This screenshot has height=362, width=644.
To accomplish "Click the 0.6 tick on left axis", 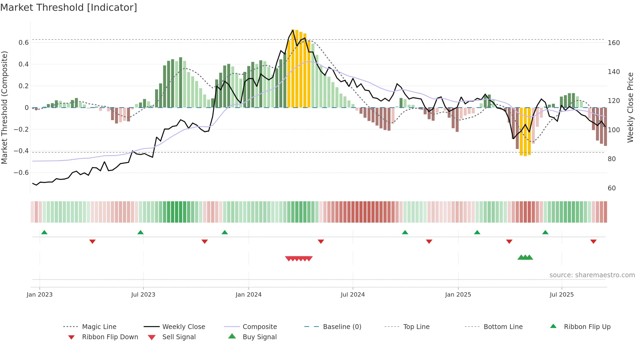I will pos(24,43).
